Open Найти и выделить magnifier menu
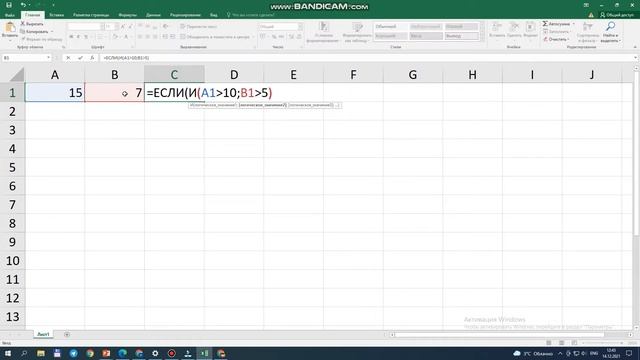Screen dimensions: 640x360 coord(611,32)
